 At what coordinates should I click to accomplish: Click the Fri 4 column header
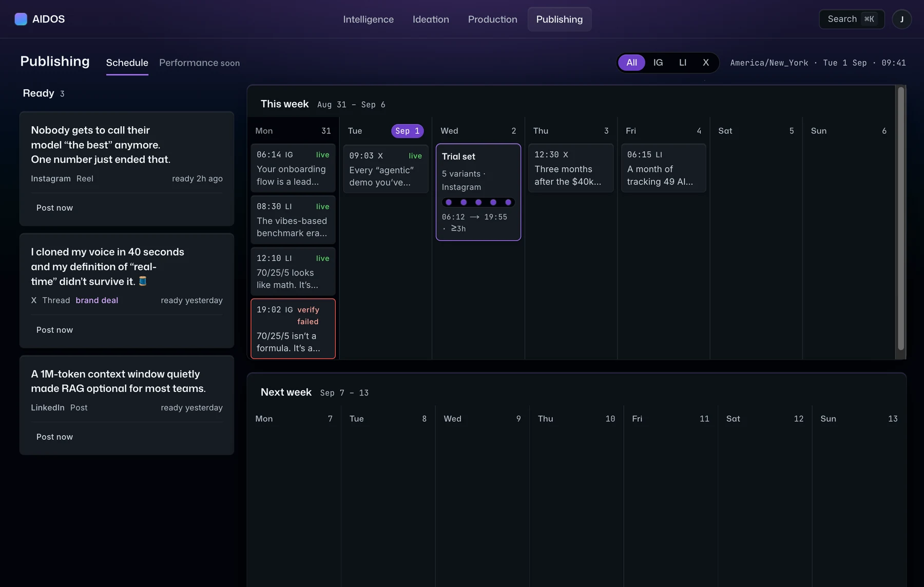tap(663, 131)
